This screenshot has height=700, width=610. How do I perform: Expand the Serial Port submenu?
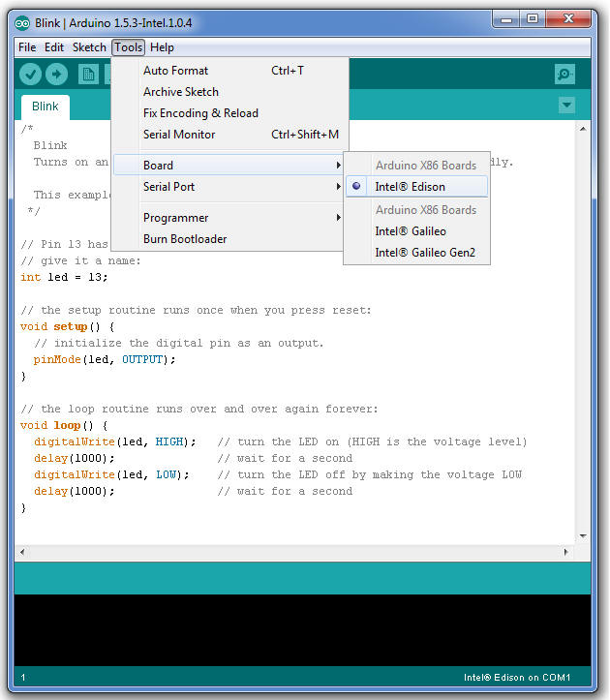coord(228,187)
